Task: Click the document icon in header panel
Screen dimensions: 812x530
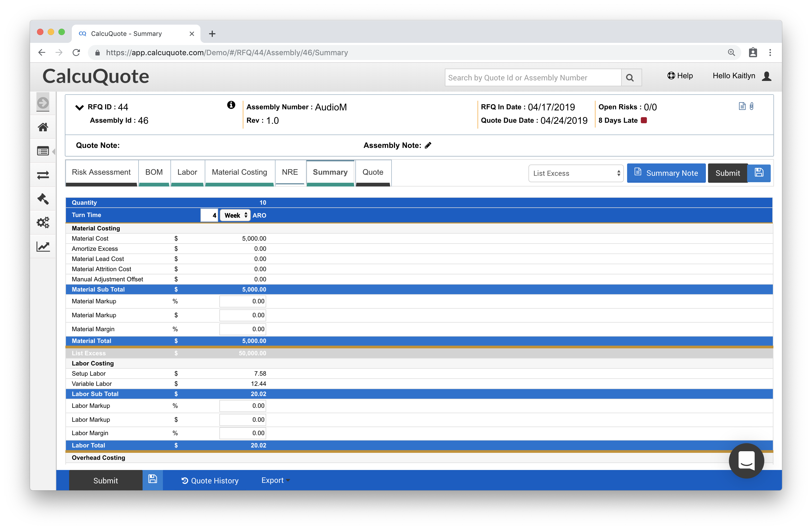Action: coord(742,106)
